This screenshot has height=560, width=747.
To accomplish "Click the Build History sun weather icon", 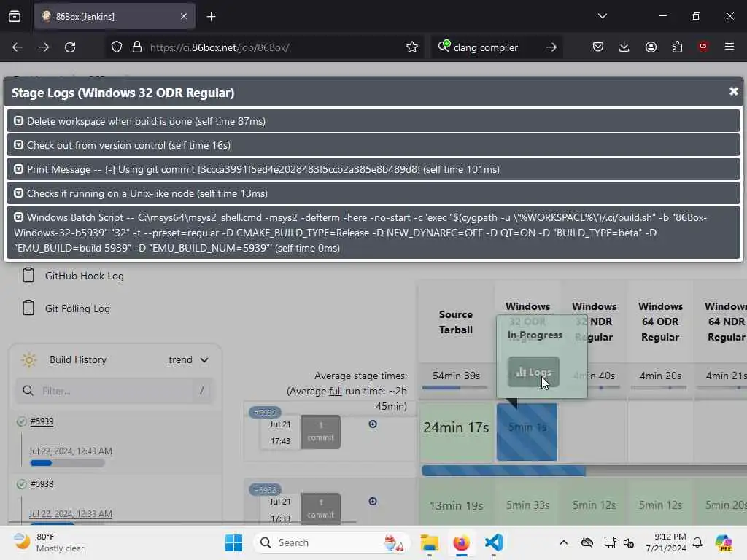I will (29, 360).
